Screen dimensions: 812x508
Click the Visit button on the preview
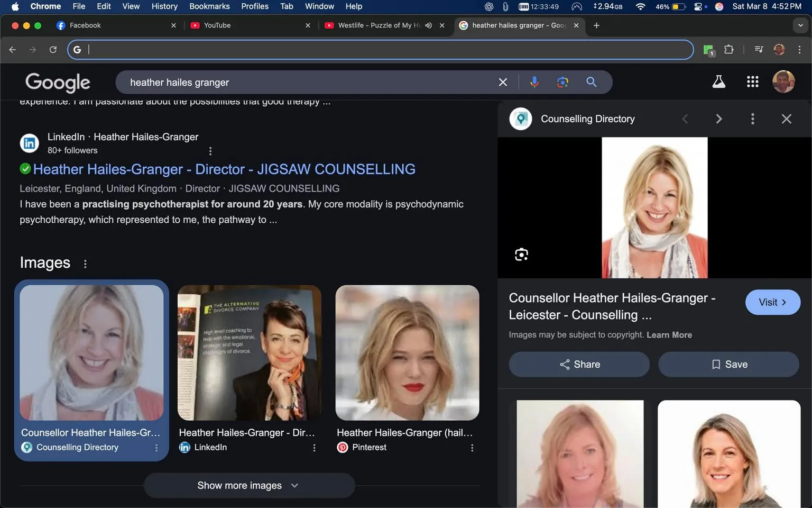(772, 302)
